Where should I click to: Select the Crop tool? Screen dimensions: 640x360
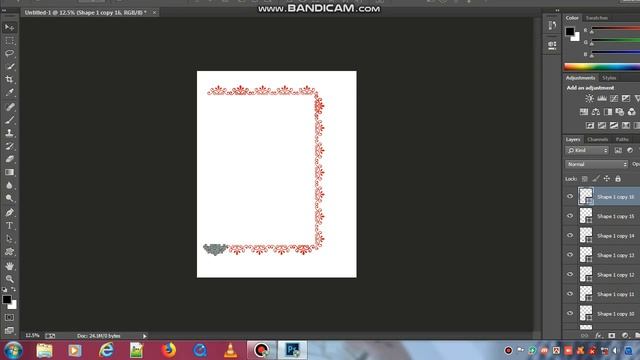coord(9,79)
